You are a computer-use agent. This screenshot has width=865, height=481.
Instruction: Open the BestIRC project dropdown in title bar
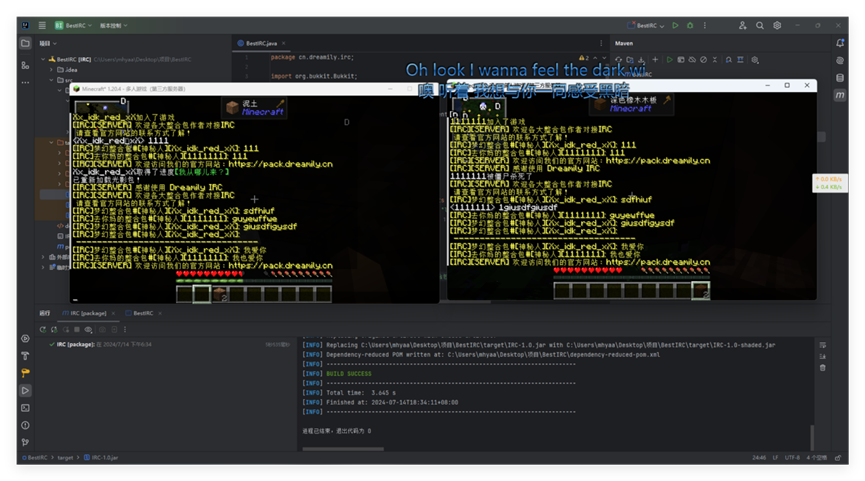point(73,25)
